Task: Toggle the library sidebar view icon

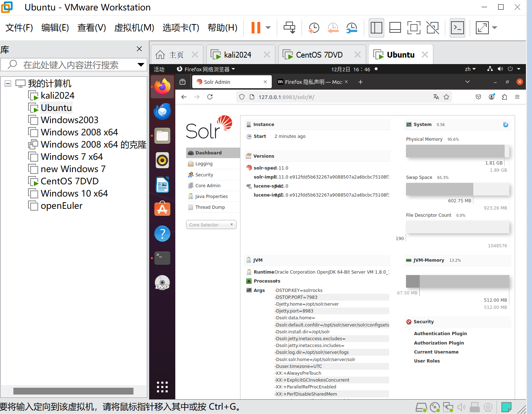Action: (x=377, y=28)
